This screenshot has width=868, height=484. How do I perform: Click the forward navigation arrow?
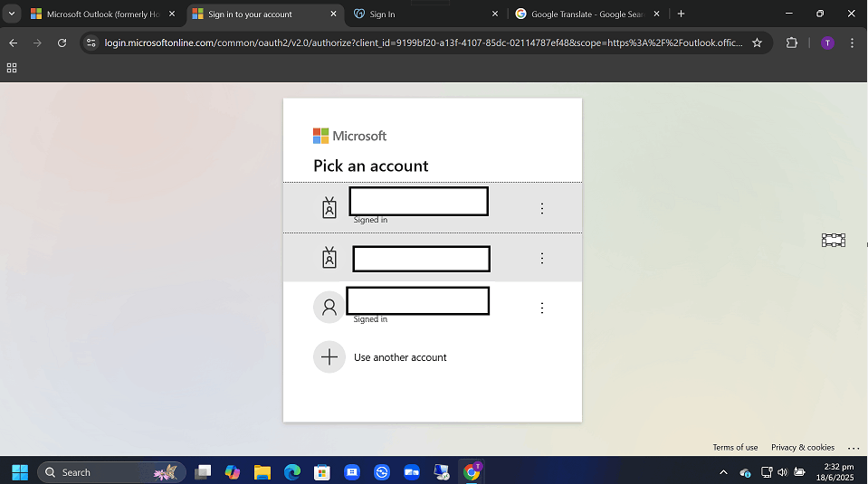37,43
